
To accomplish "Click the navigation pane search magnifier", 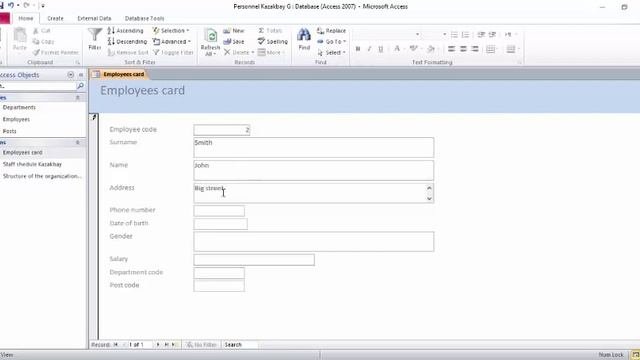I will click(80, 86).
